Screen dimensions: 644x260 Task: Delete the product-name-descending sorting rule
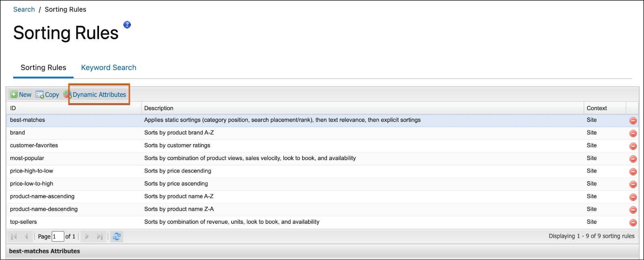click(633, 210)
